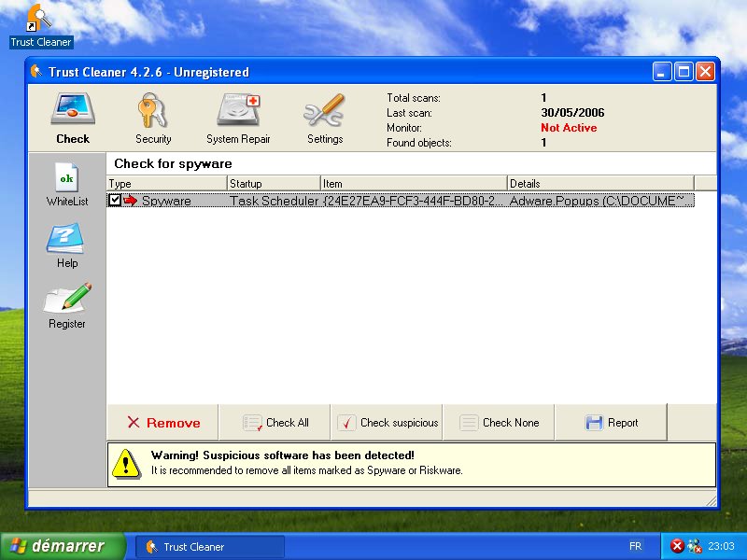Open Settings with wrench and screwdriver icon
Screen dimensions: 747x560
pyautogui.click(x=324, y=110)
